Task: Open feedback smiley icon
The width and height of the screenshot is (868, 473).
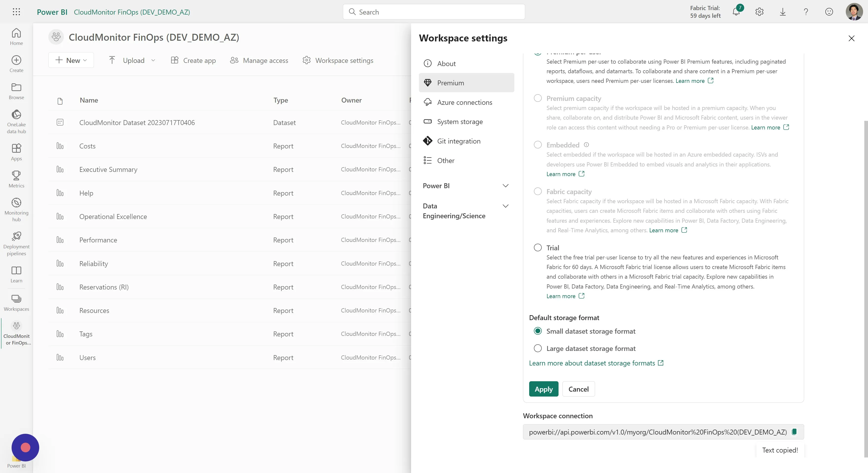Action: [x=829, y=12]
